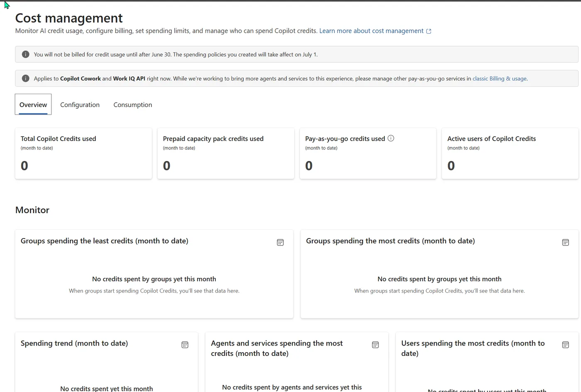The width and height of the screenshot is (581, 392).
Task: Open classic Billing & usage link
Action: 500,78
